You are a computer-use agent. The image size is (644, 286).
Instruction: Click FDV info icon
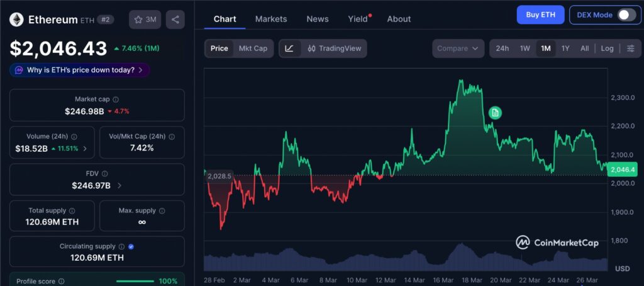[105, 174]
